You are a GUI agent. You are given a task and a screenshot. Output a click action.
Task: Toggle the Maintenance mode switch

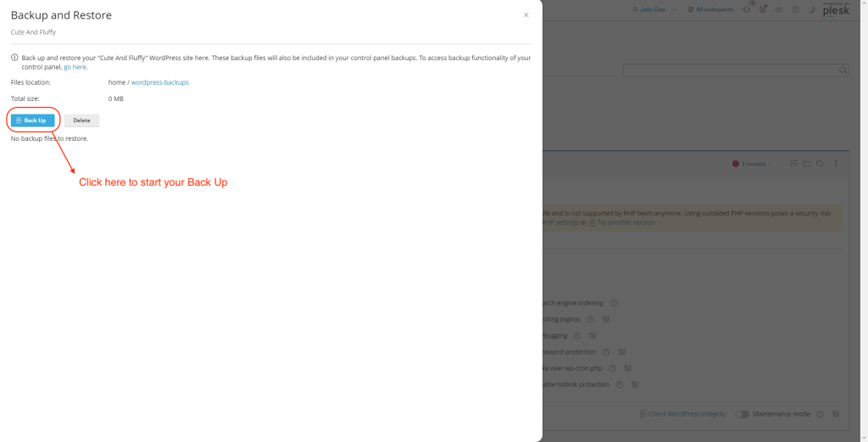[x=743, y=414]
